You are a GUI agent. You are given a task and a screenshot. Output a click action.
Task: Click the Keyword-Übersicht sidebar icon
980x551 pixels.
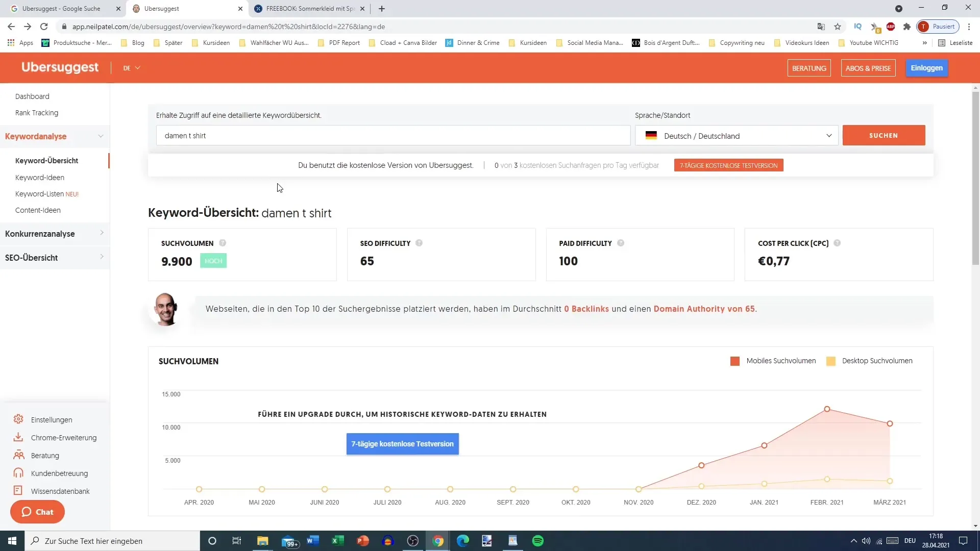click(x=46, y=160)
